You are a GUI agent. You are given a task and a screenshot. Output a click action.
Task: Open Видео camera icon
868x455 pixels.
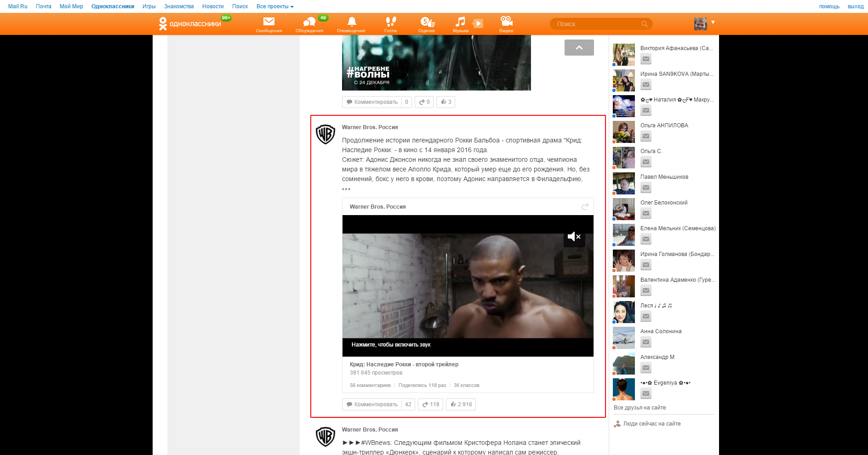pyautogui.click(x=506, y=21)
